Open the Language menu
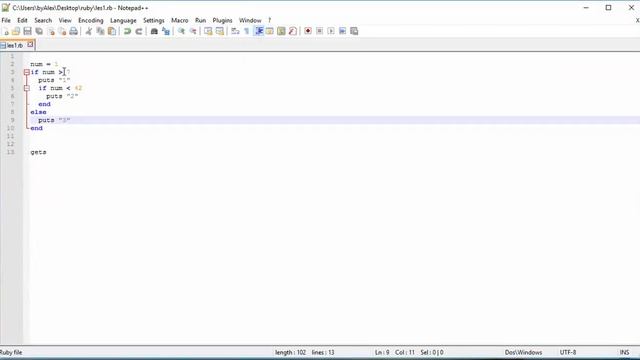The width and height of the screenshot is (640, 360). pos(123,20)
